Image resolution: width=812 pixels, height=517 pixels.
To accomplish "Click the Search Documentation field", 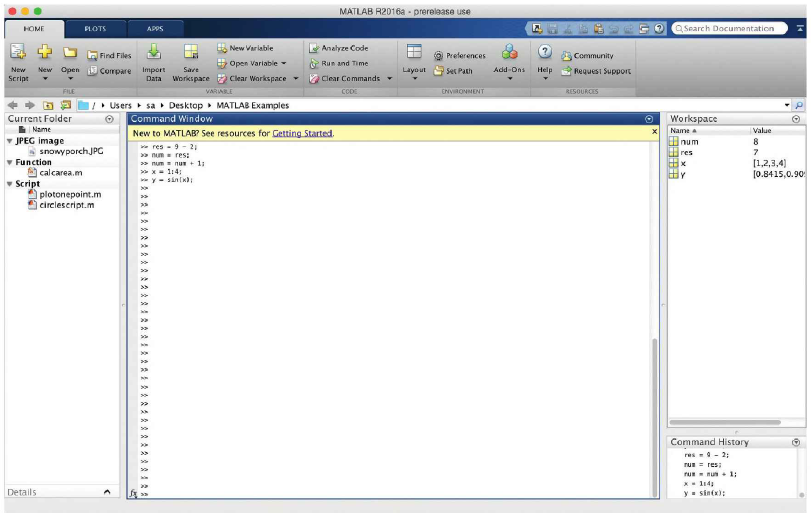I will (729, 28).
